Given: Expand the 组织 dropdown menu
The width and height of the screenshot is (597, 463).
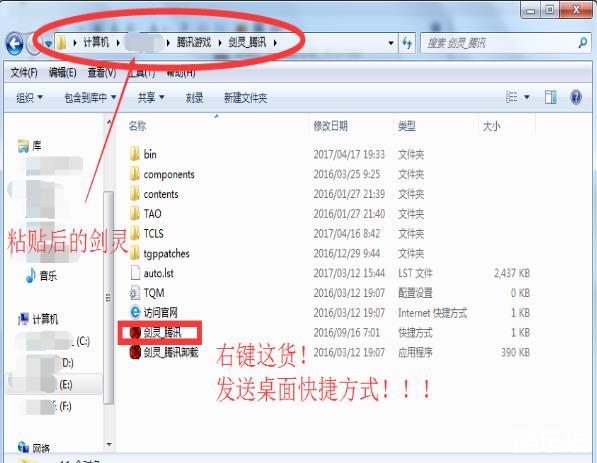Looking at the screenshot, I should pos(29,98).
